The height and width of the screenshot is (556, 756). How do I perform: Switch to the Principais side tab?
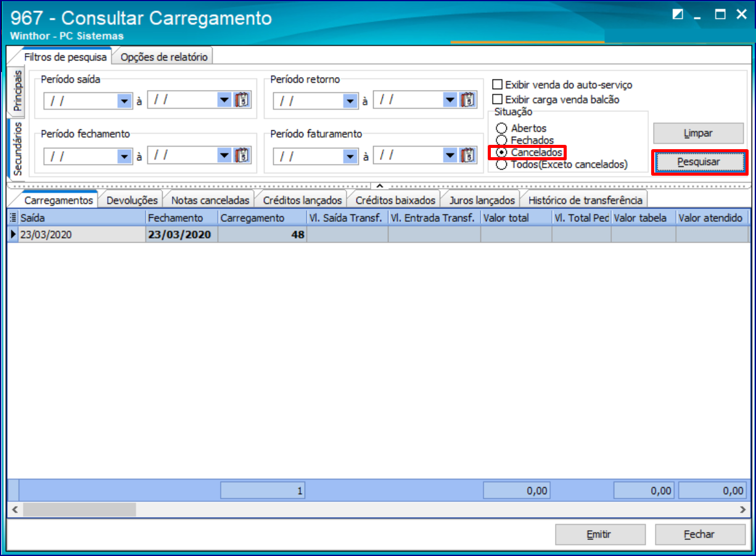pos(17,91)
